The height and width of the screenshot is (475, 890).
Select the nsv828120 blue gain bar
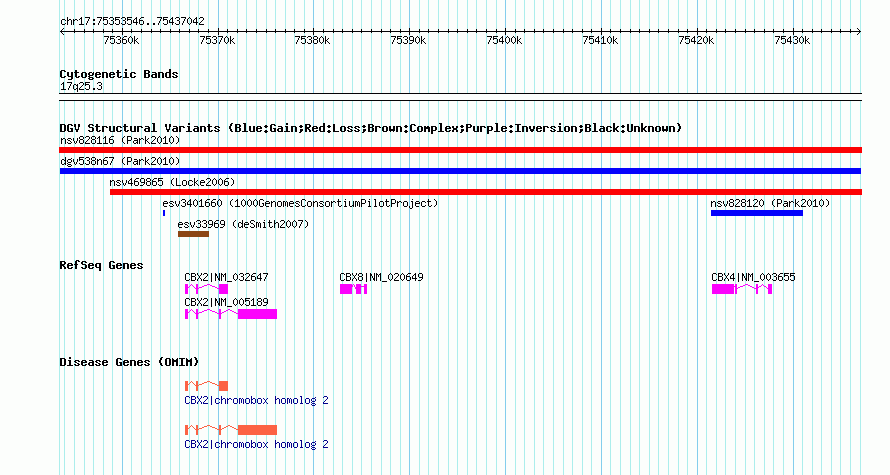pyautogui.click(x=757, y=213)
